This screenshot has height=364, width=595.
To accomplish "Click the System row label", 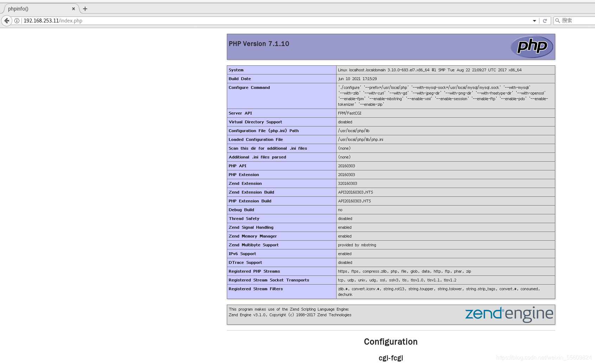I will pos(236,70).
